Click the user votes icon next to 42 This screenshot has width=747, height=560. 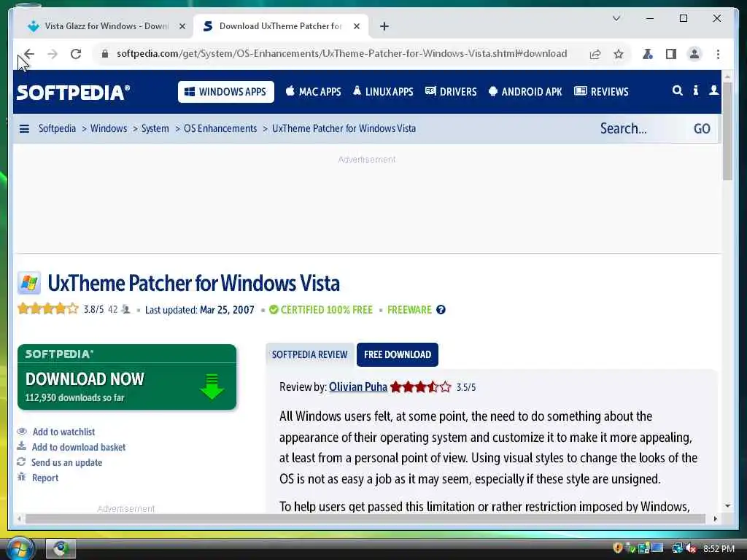pos(125,309)
